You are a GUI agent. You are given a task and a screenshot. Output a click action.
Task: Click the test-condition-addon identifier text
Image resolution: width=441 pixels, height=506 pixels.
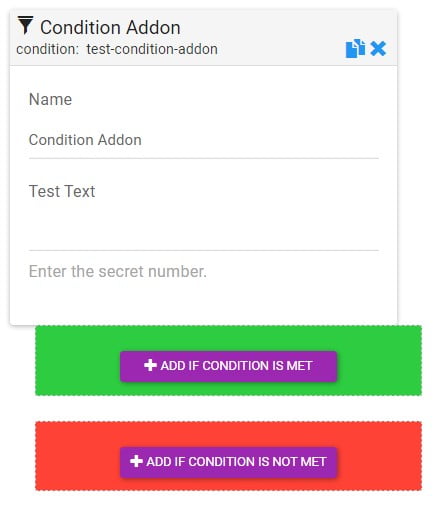(x=152, y=49)
